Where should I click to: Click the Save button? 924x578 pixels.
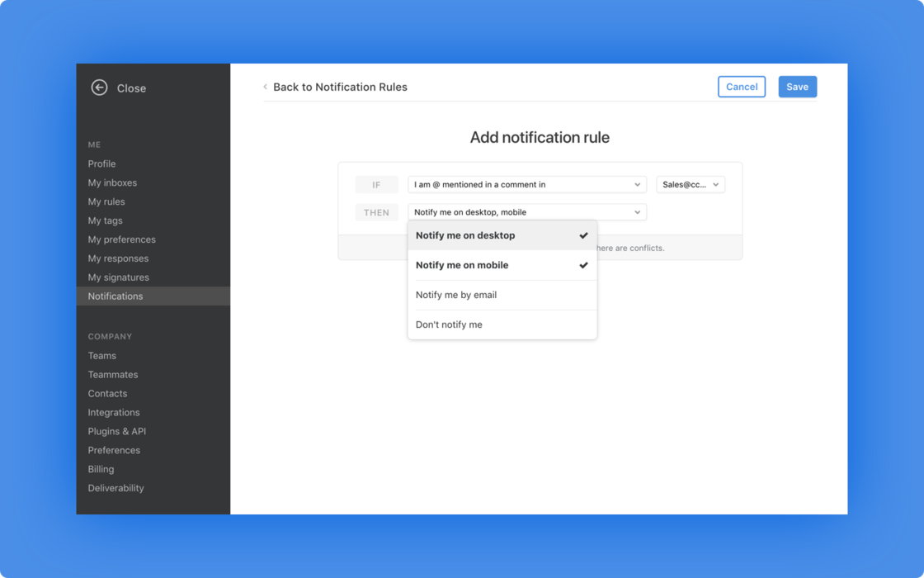pos(797,87)
